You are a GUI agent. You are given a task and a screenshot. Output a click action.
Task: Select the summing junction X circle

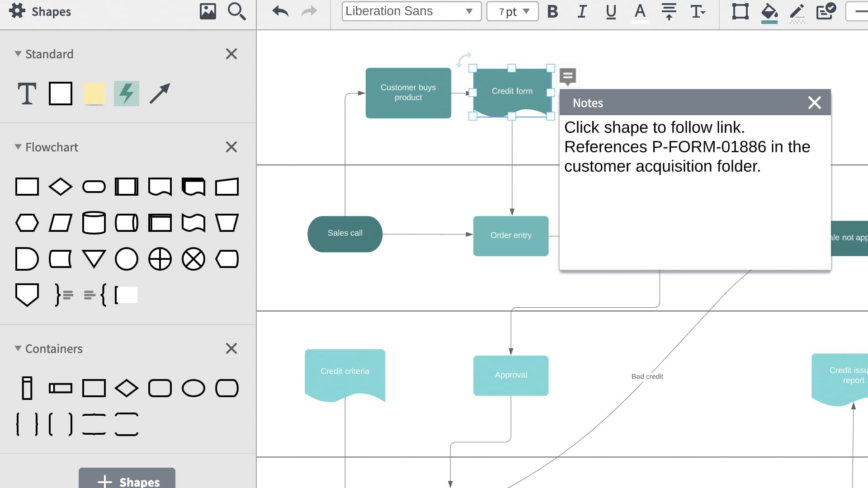tap(193, 259)
